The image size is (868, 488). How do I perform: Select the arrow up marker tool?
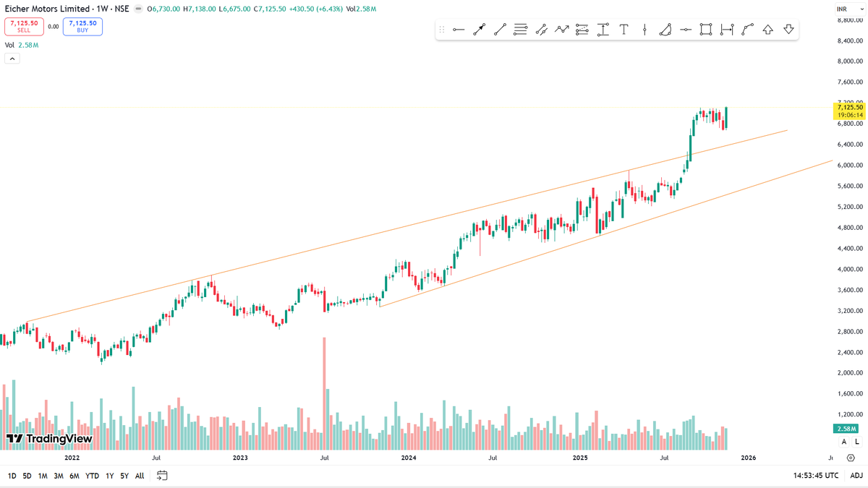(x=768, y=30)
